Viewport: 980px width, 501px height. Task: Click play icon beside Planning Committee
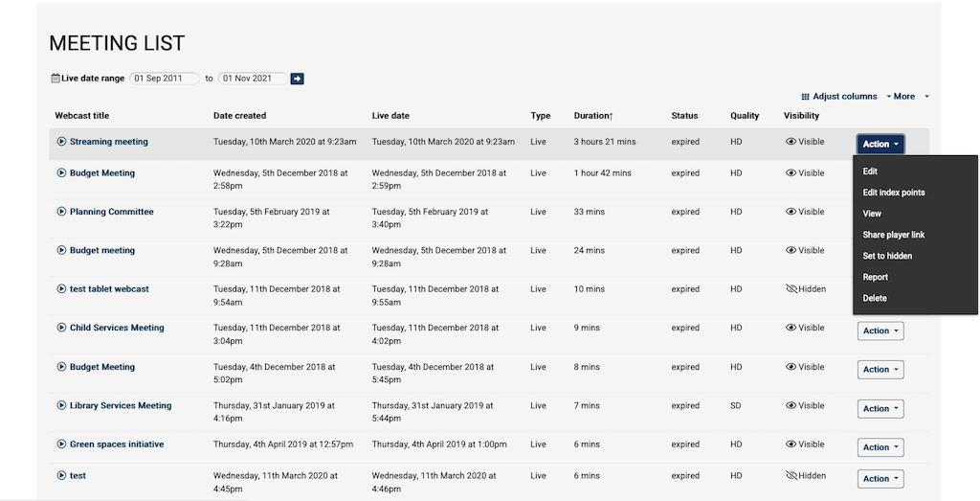tap(61, 212)
